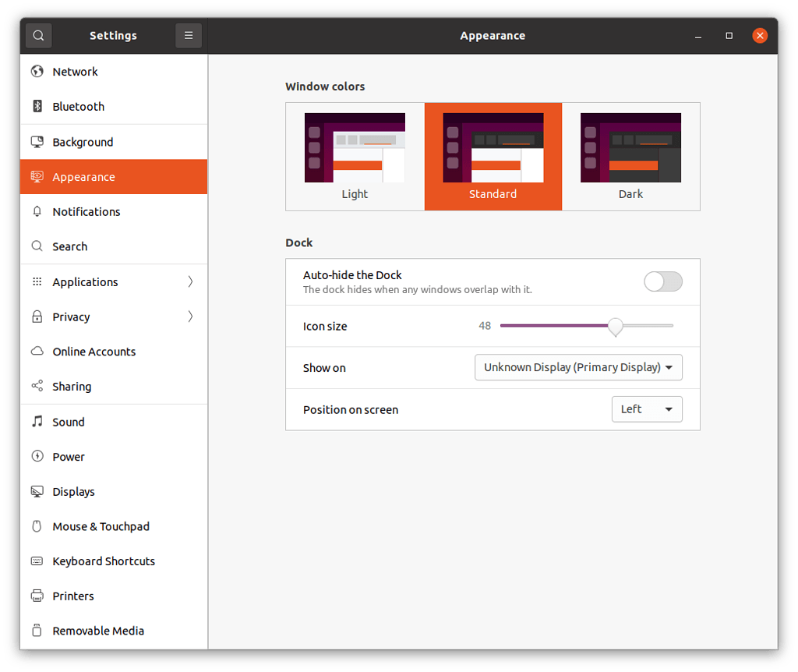The image size is (798, 672).
Task: Click the Power icon in sidebar
Action: pyautogui.click(x=37, y=457)
